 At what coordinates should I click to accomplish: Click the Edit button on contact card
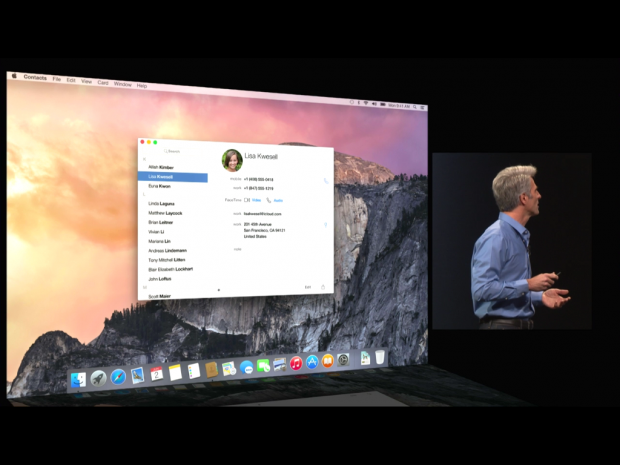[x=308, y=287]
